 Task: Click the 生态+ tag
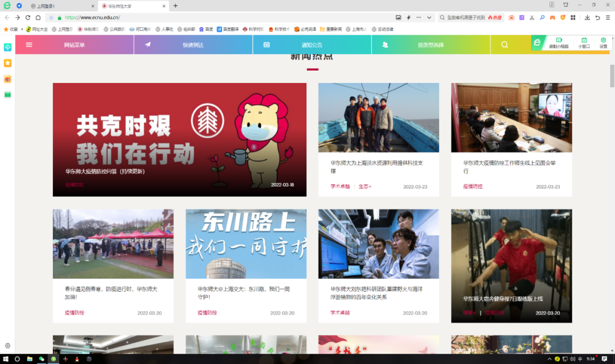[365, 187]
